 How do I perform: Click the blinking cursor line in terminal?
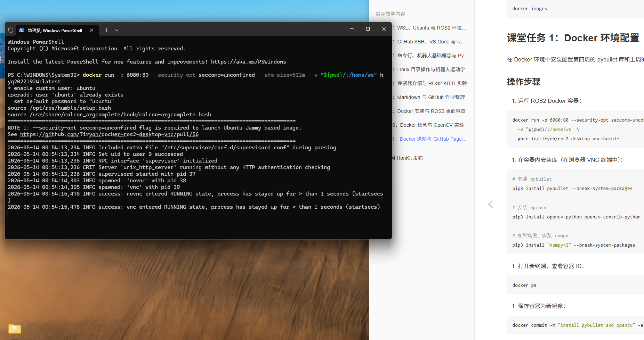tap(8, 213)
